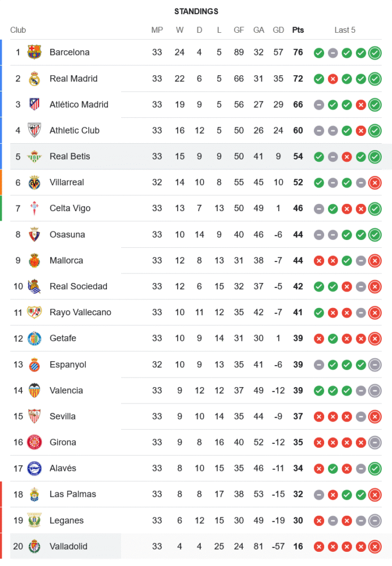Open the Rayo Vallecano team link

coord(80,312)
